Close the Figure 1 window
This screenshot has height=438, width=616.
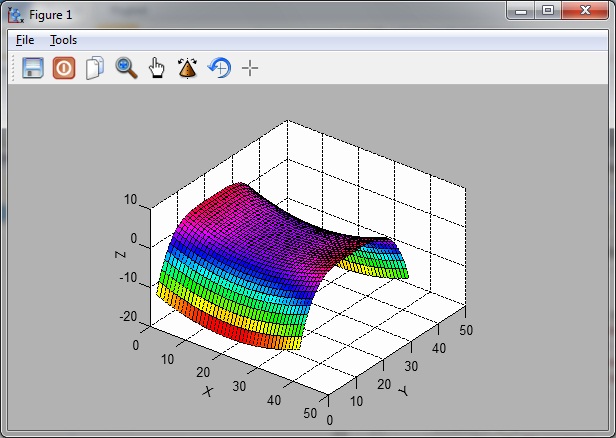pyautogui.click(x=585, y=11)
